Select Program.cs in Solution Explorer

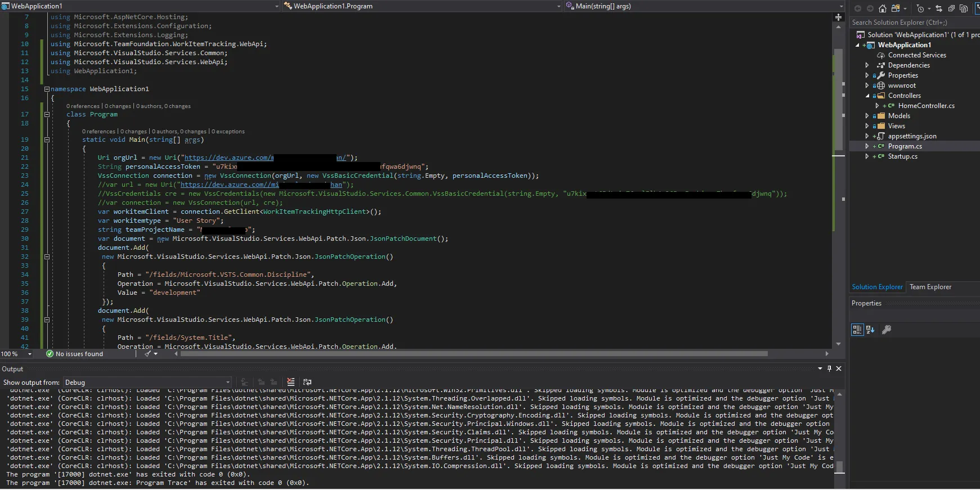point(905,146)
